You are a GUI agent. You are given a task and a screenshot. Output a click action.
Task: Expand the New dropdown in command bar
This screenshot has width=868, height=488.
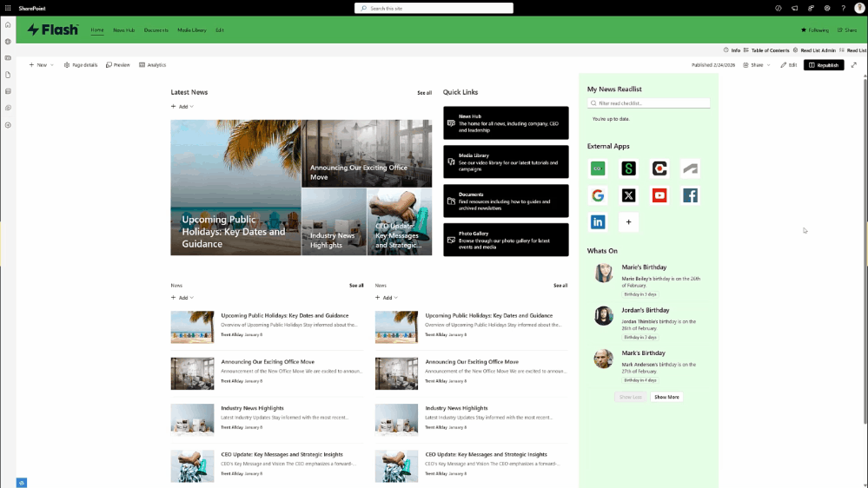tap(41, 65)
